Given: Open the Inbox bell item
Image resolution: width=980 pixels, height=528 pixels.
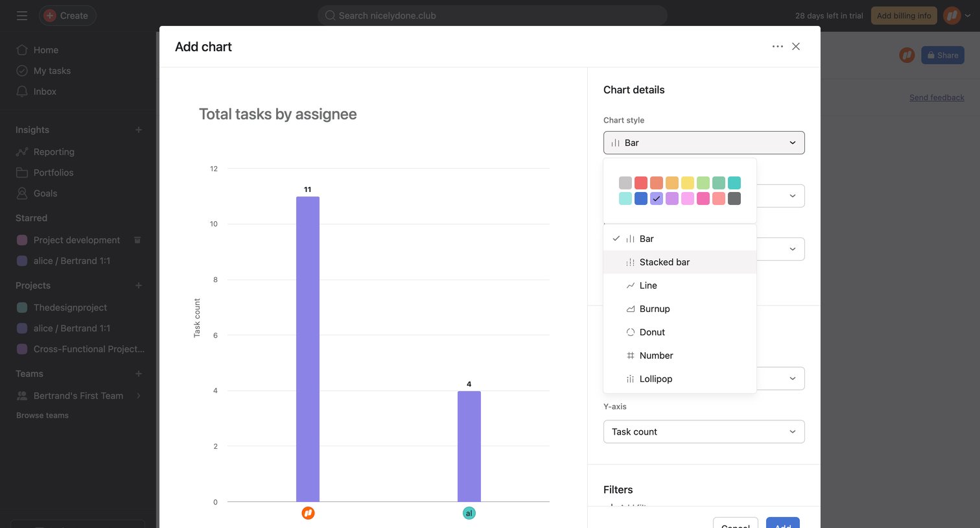Looking at the screenshot, I should point(45,91).
